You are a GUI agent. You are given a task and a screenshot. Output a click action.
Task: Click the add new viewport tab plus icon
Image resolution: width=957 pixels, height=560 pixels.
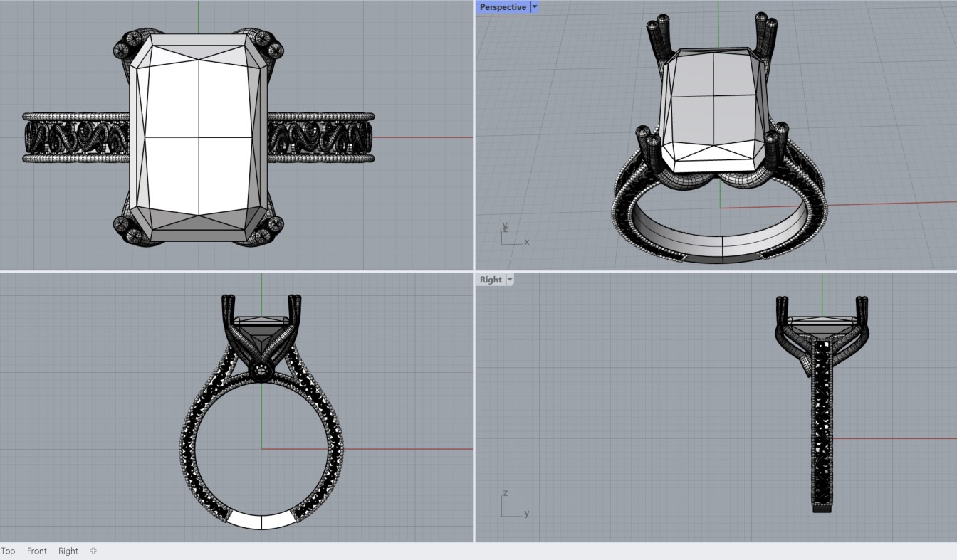tap(93, 551)
